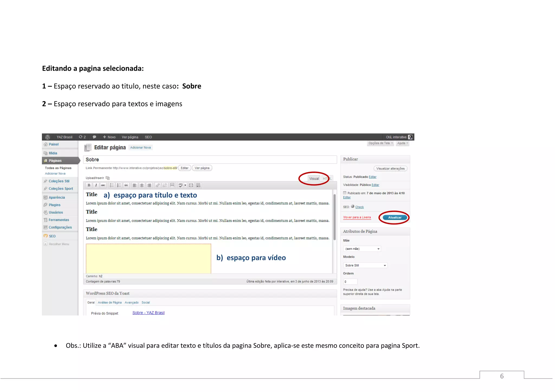Click the Sobre title input field
Viewport: 555px width, 392px height.
tap(210, 159)
